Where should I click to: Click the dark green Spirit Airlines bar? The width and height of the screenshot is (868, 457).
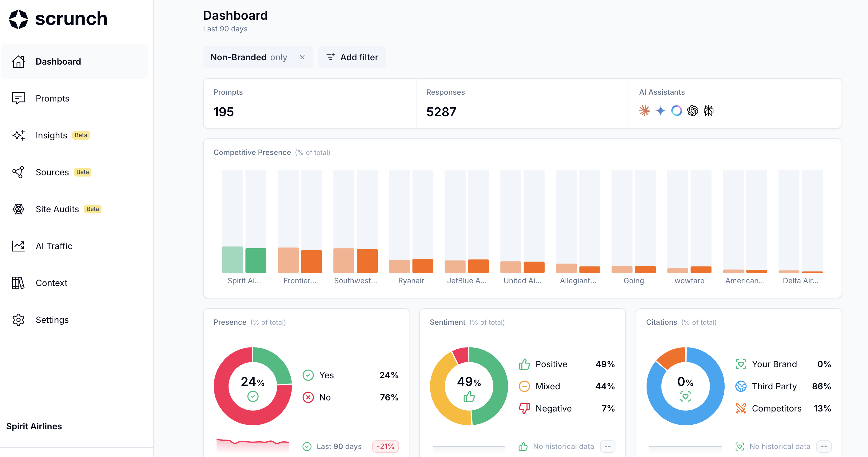click(x=256, y=260)
